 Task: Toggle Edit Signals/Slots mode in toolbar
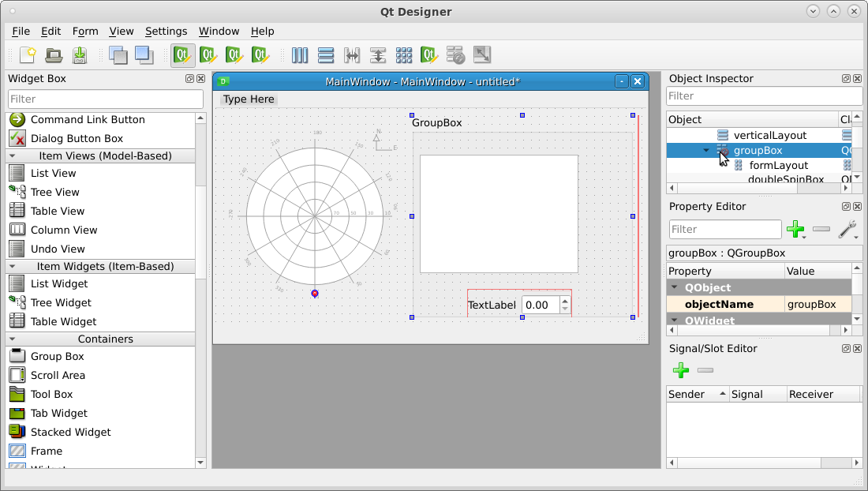point(209,55)
